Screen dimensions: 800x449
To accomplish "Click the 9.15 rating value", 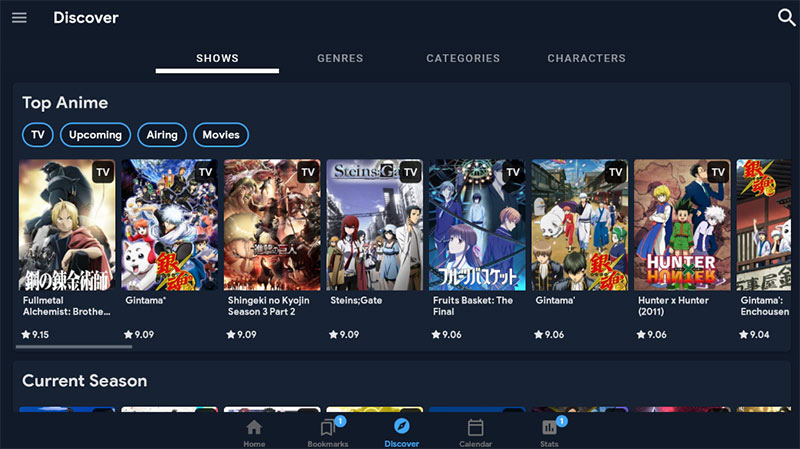I will point(40,335).
